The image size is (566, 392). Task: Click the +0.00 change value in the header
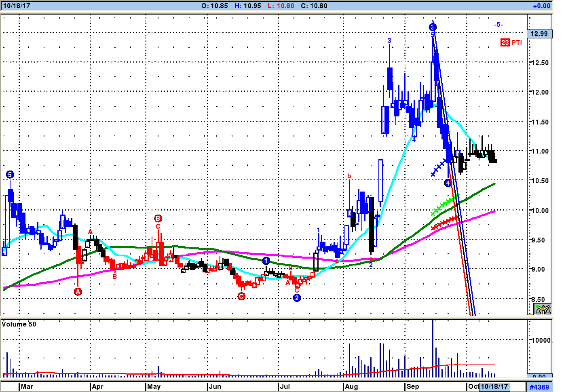(541, 6)
